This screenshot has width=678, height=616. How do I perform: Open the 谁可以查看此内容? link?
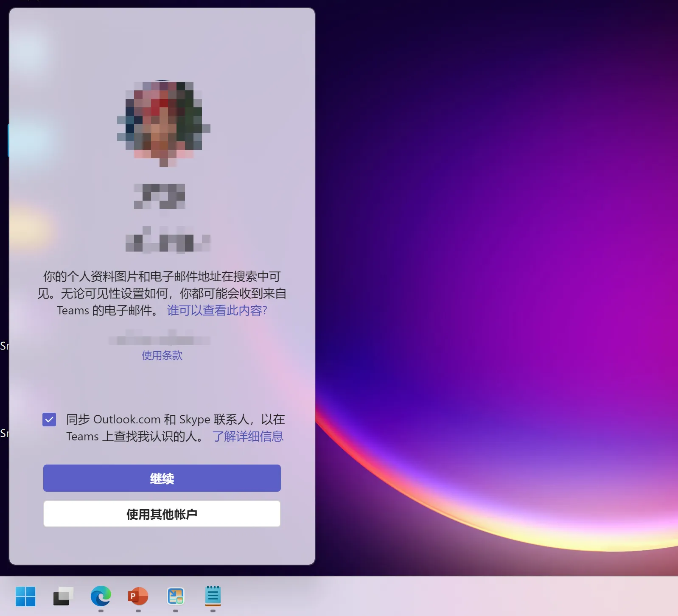[217, 311]
